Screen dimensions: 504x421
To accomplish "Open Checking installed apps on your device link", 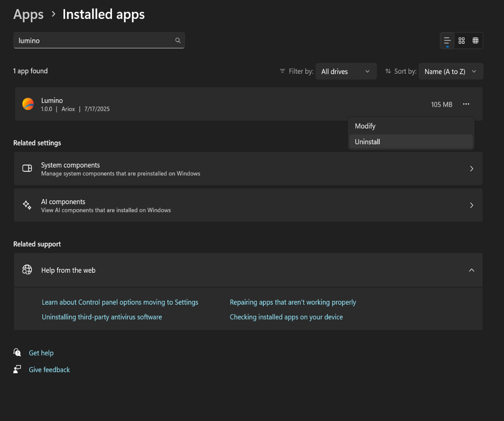I will pyautogui.click(x=286, y=317).
